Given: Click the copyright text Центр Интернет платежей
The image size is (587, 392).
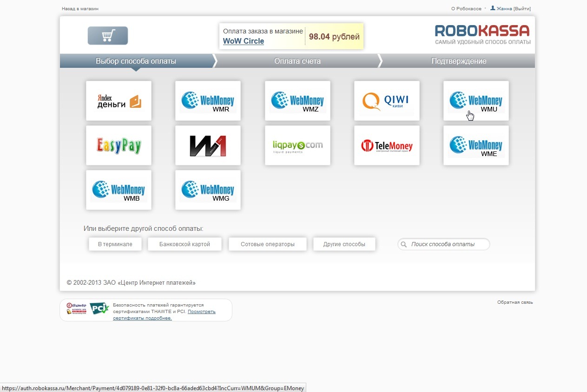Looking at the screenshot, I should coord(132,283).
